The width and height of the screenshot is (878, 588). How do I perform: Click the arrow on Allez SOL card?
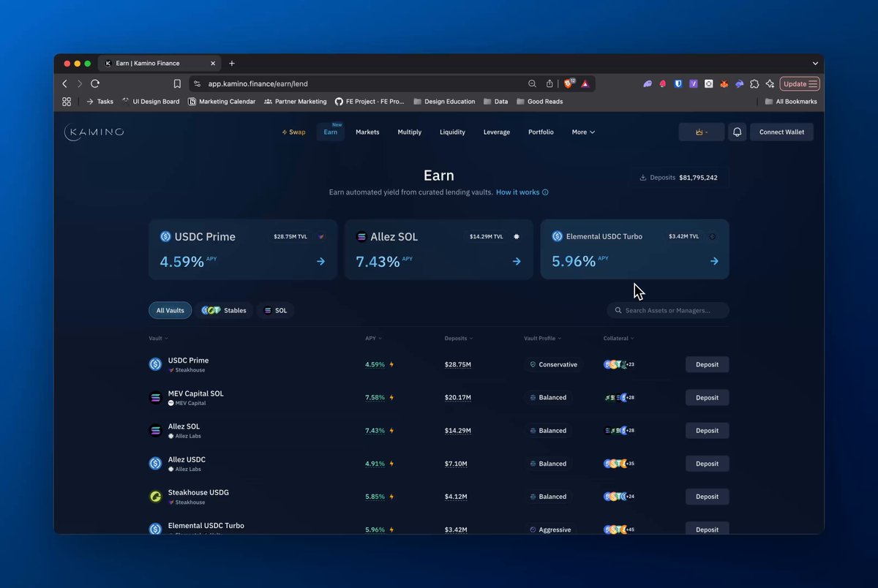517,261
